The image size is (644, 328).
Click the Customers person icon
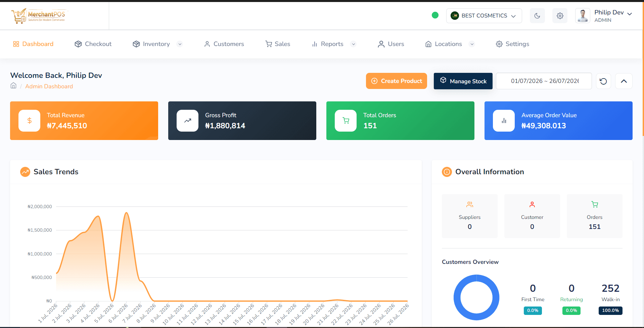(207, 44)
